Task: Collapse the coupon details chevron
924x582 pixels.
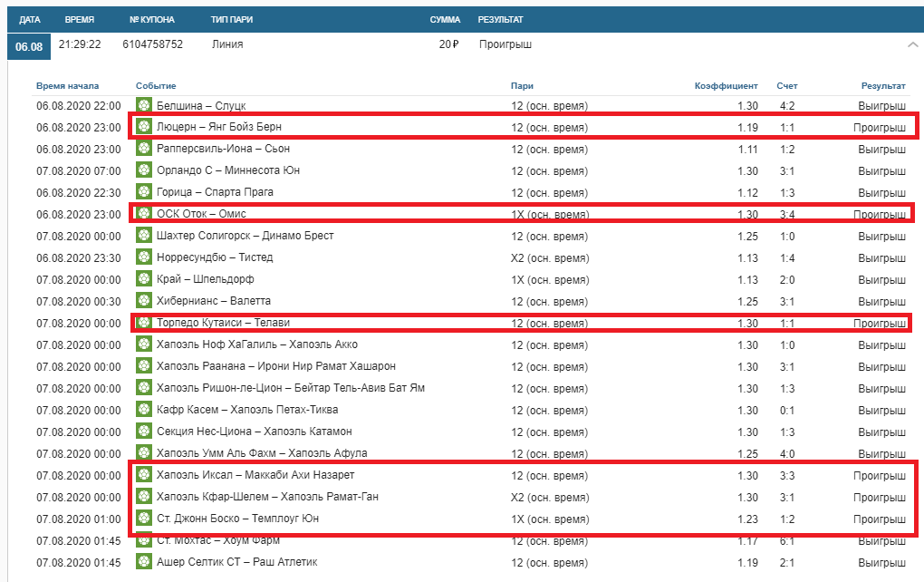Action: pos(913,44)
